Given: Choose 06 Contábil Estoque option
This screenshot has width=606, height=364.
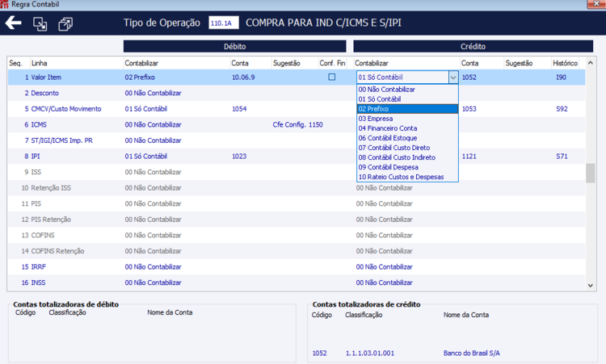Looking at the screenshot, I should [407, 138].
